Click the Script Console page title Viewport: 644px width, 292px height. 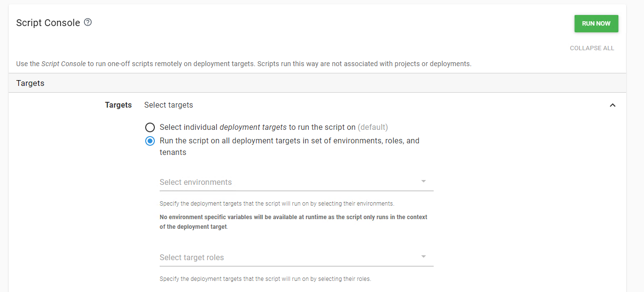point(48,22)
